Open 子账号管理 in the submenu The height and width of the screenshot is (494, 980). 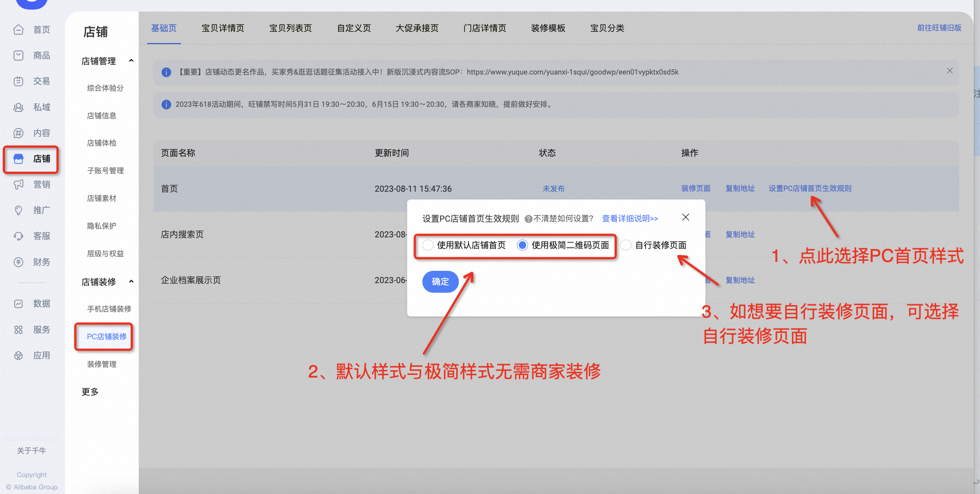pyautogui.click(x=105, y=171)
